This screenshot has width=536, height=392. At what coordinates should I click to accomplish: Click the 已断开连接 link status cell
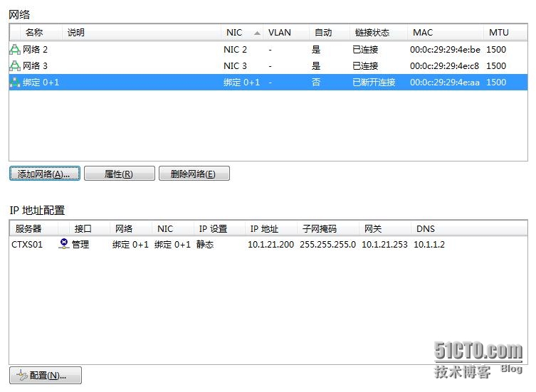[x=374, y=83]
